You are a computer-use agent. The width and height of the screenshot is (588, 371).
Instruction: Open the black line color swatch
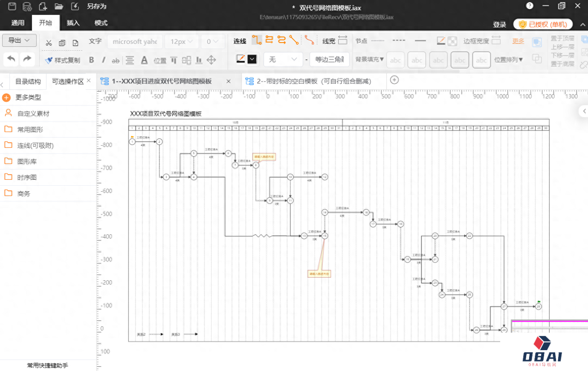click(252, 59)
